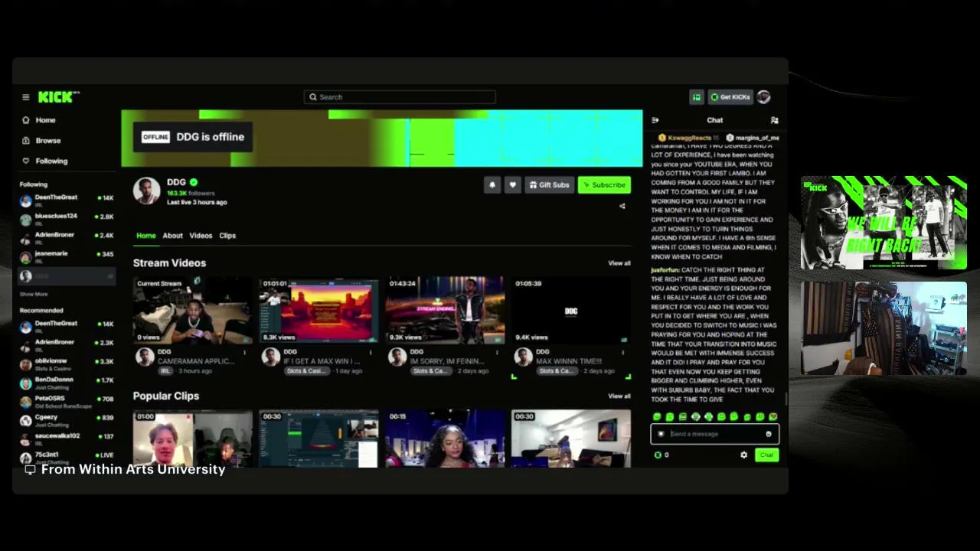The image size is (980, 551).
Task: Go to Home in the sidebar
Action: point(45,120)
